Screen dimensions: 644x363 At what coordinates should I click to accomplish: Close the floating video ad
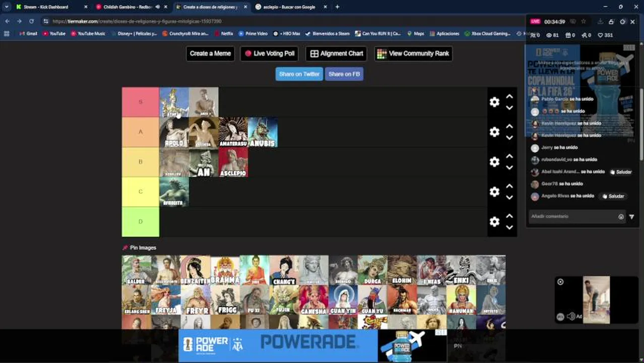(560, 282)
